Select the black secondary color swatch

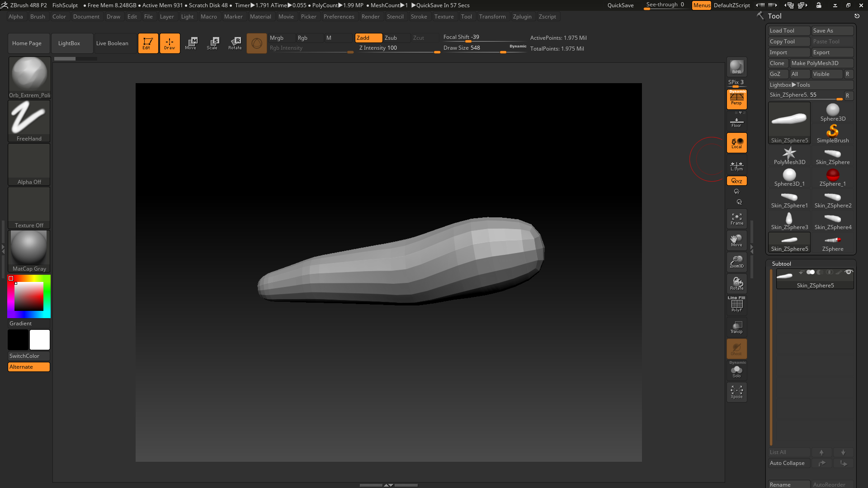[18, 340]
